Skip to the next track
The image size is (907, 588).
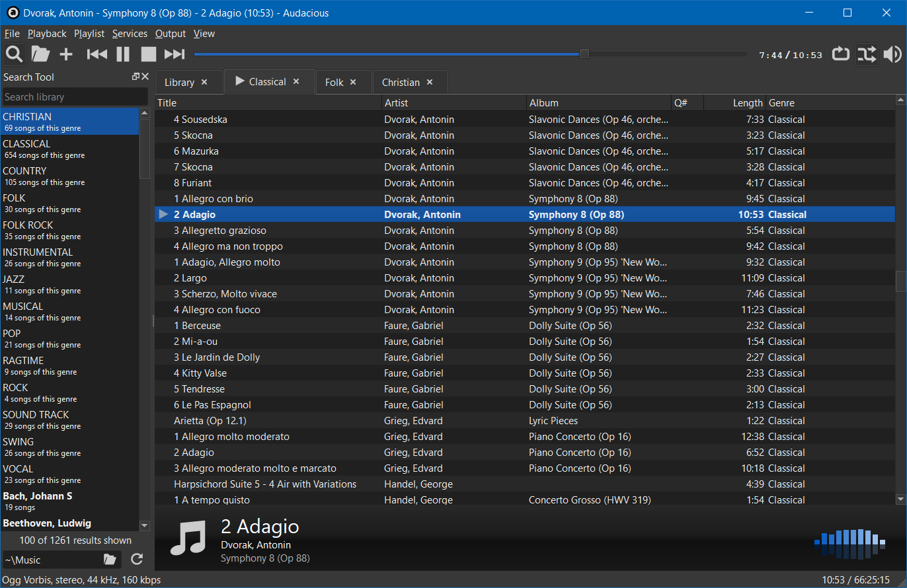pyautogui.click(x=175, y=54)
